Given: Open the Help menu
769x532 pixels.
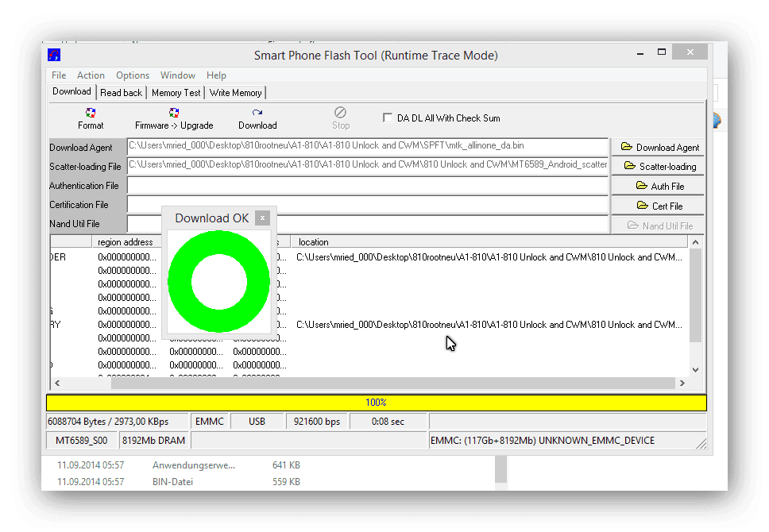Looking at the screenshot, I should pyautogui.click(x=216, y=75).
